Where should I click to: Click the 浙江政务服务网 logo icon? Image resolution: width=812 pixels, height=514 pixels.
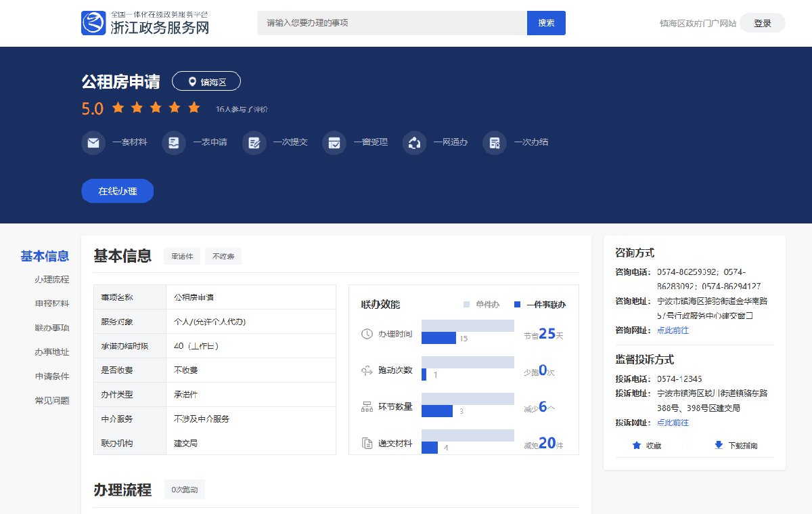[93, 23]
